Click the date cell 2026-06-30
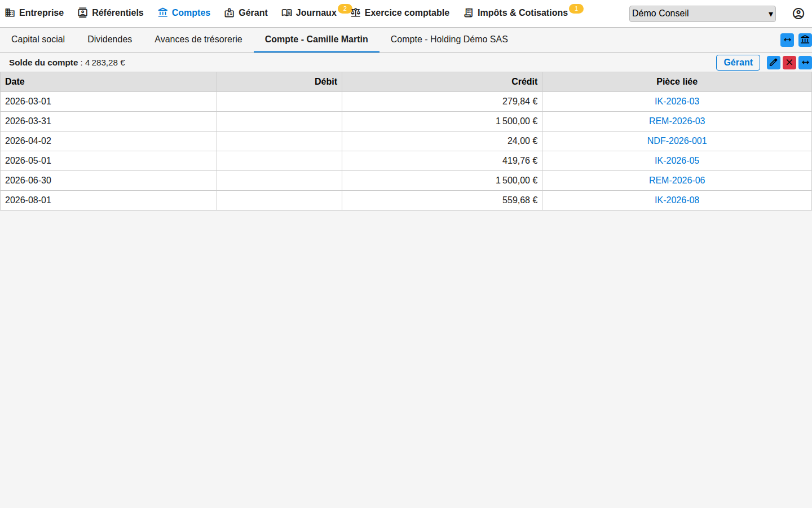Viewport: 812px width, 508px height. [108, 181]
